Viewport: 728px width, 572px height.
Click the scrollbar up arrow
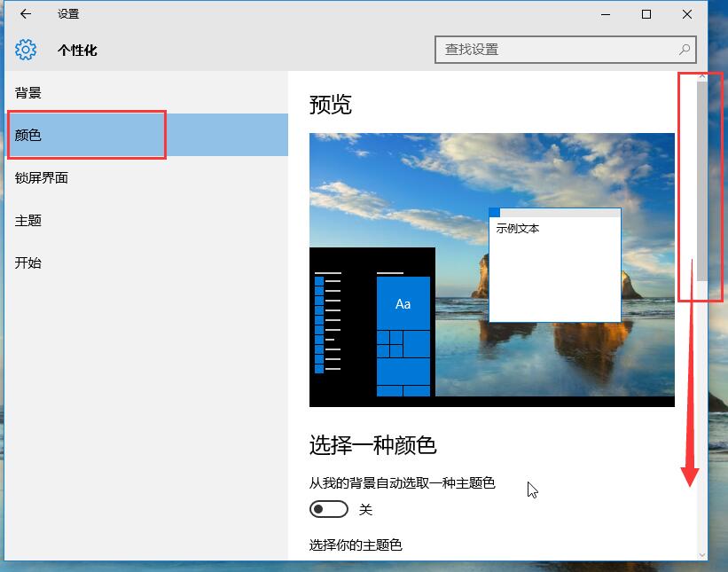[x=702, y=75]
